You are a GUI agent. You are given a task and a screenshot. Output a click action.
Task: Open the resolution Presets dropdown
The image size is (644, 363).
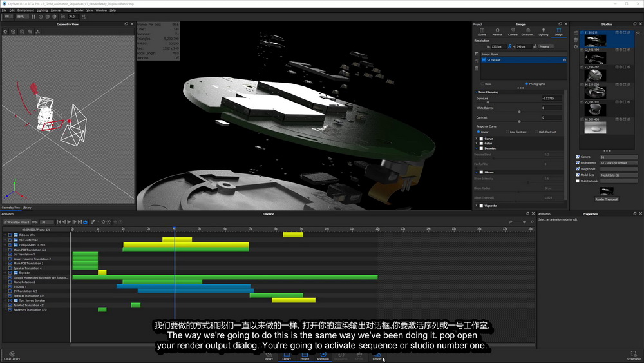tap(545, 46)
